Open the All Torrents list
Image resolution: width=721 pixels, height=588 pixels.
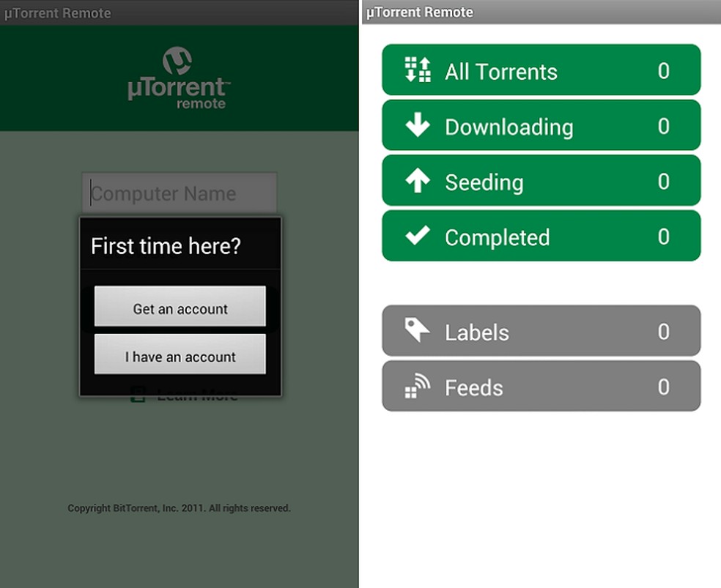pyautogui.click(x=541, y=70)
